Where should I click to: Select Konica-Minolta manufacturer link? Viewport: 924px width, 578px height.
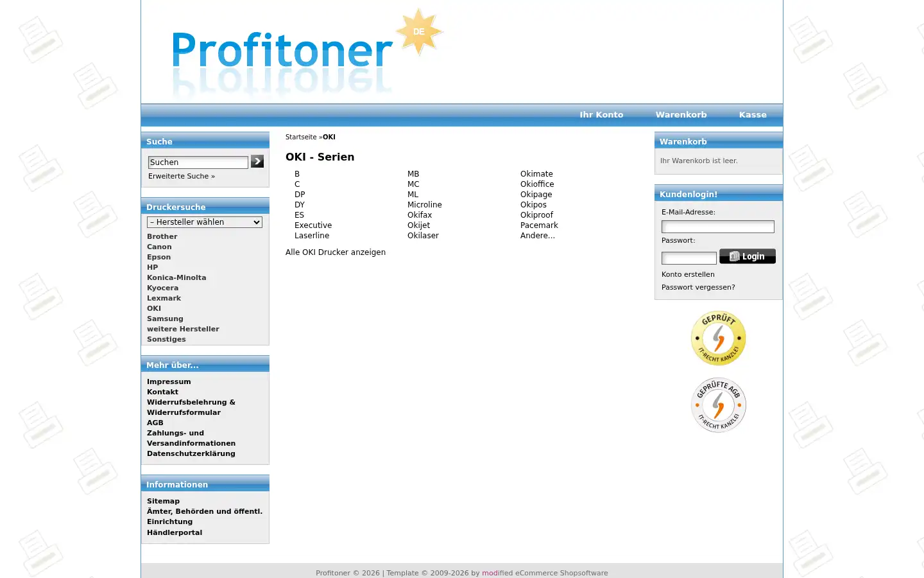click(176, 277)
